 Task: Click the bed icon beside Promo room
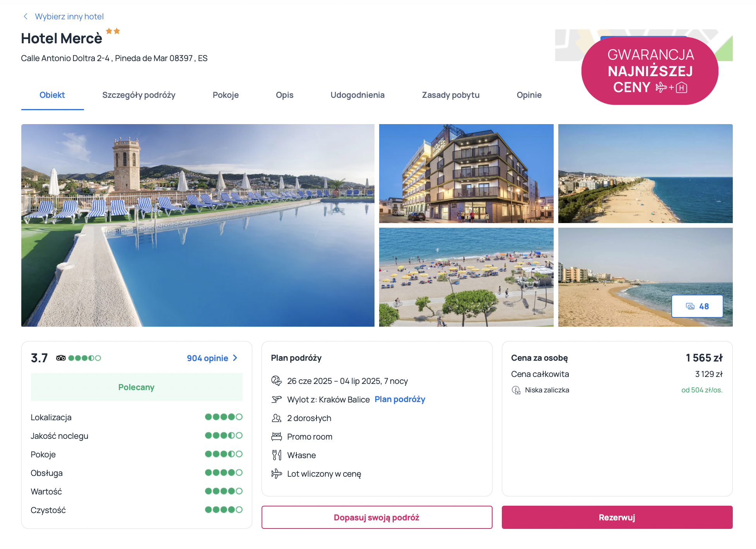click(x=277, y=436)
